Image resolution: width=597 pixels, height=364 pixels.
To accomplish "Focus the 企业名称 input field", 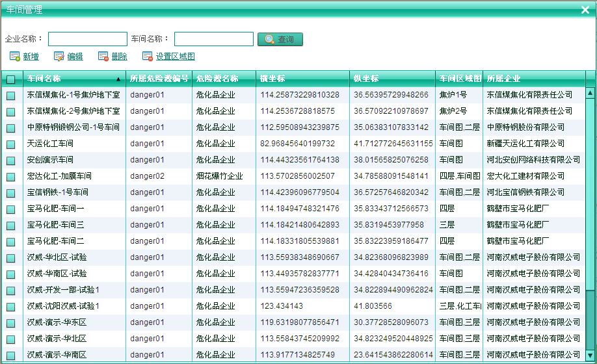I will [88, 39].
